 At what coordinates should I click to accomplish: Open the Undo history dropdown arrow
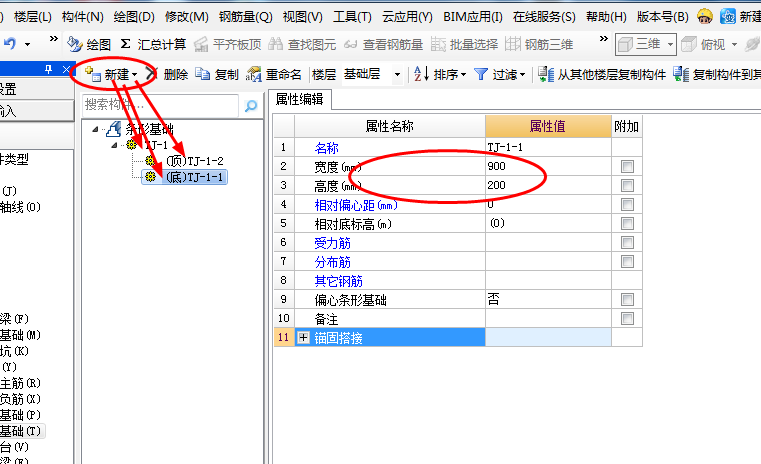point(28,45)
